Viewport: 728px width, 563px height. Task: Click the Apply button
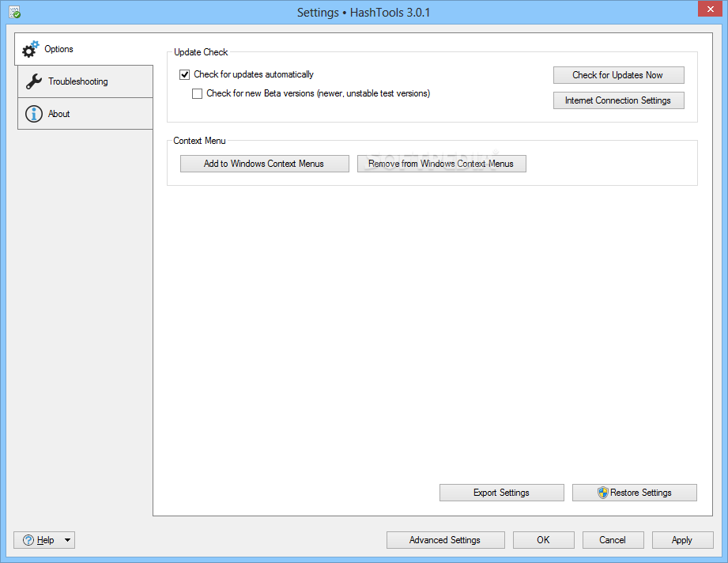click(x=682, y=540)
